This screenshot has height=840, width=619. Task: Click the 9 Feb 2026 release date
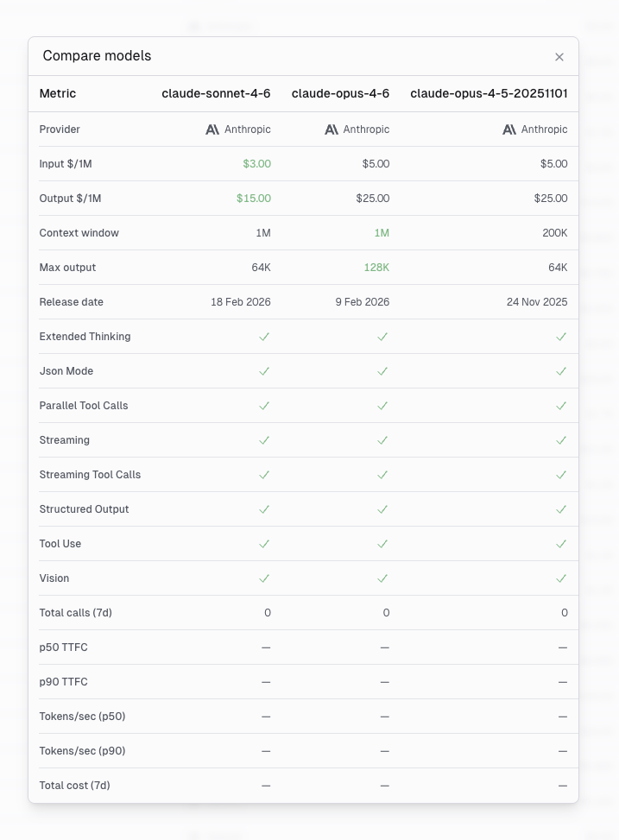(x=363, y=302)
